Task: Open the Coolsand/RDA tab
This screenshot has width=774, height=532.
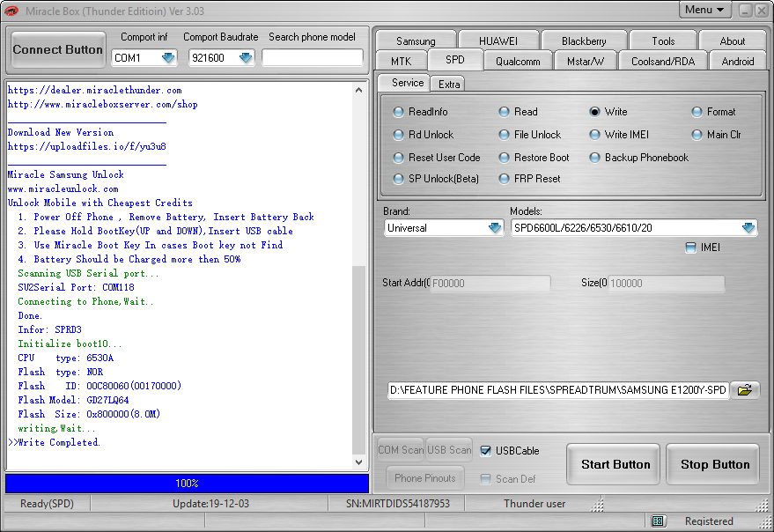Action: (663, 62)
